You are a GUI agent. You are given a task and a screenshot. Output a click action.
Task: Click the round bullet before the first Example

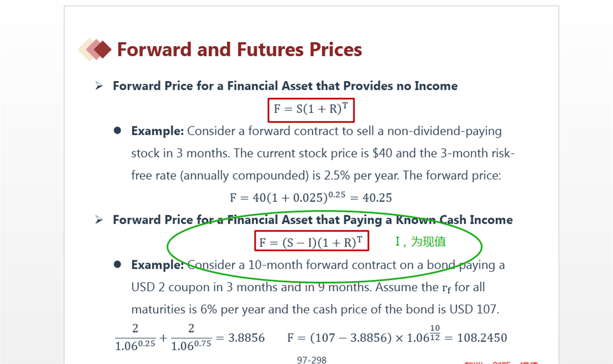(x=117, y=130)
